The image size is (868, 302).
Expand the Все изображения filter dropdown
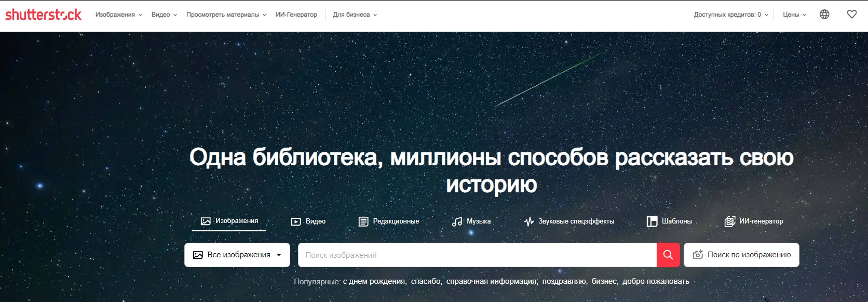coord(237,255)
